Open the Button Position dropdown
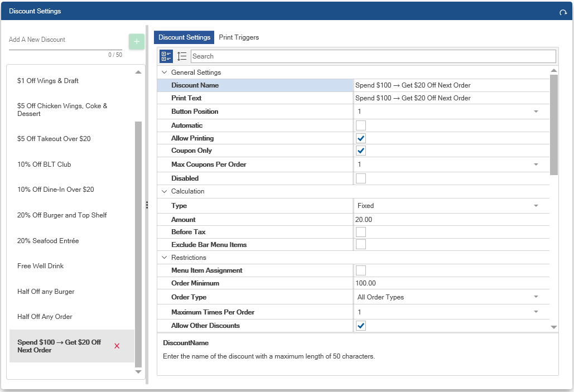Viewport: 574px width, 392px height. tap(536, 112)
